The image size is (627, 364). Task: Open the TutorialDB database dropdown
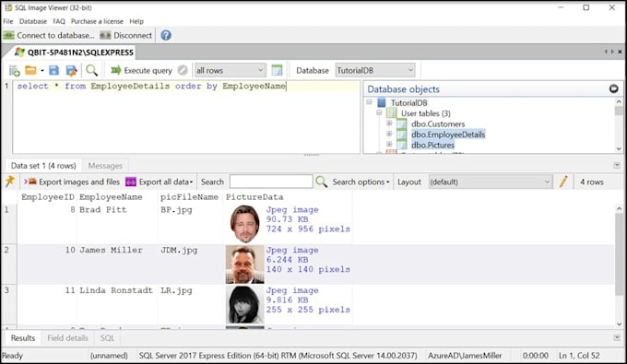375,70
